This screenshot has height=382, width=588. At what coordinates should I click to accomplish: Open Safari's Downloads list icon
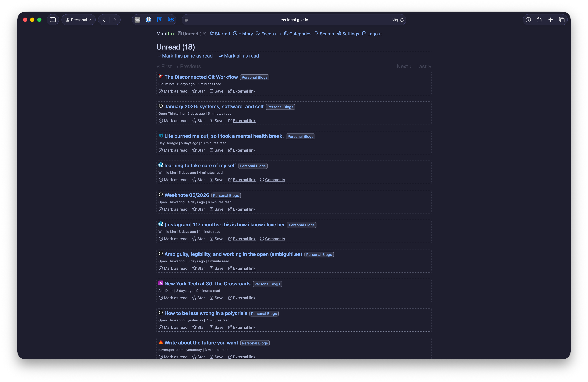click(x=528, y=20)
